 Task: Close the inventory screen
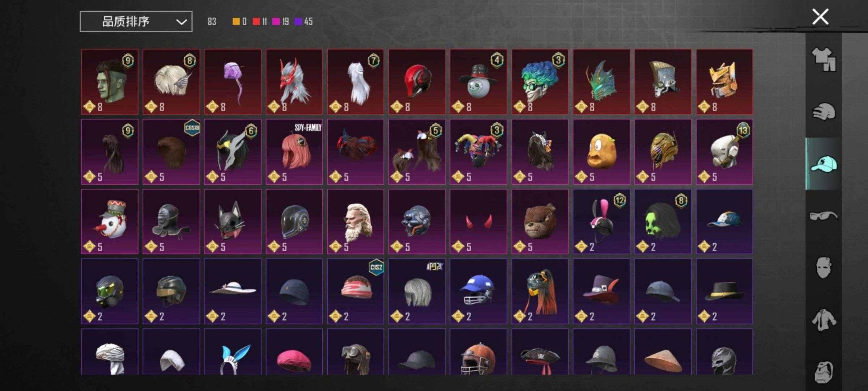pyautogui.click(x=820, y=17)
